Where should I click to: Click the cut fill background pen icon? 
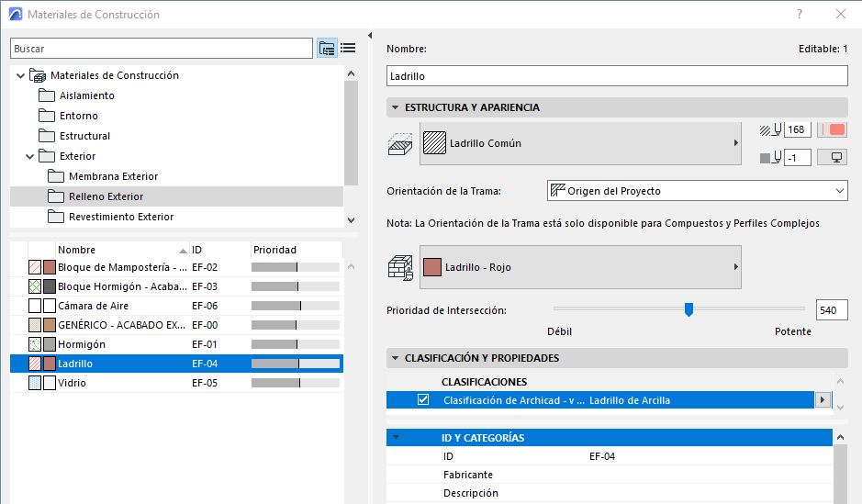click(x=771, y=158)
